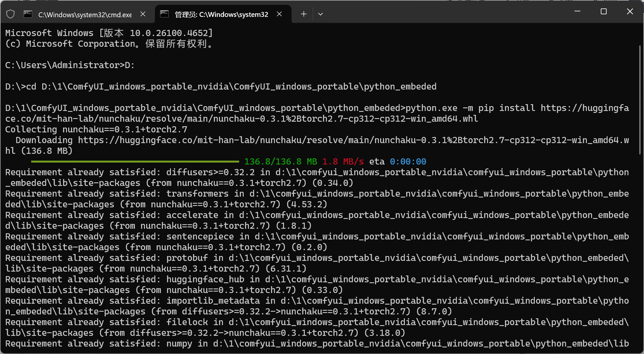Switch to the C:\Windows\system32\cmd.exe tab

[85, 15]
